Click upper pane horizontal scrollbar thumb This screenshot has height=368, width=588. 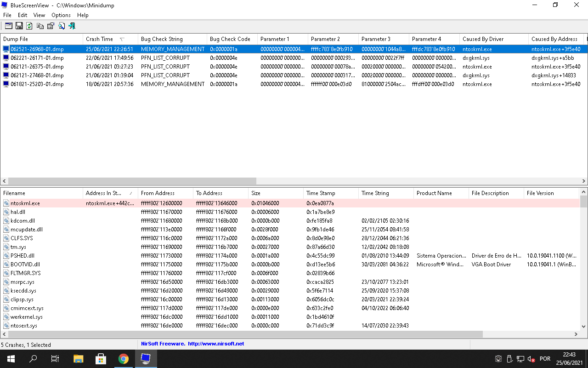coord(132,181)
